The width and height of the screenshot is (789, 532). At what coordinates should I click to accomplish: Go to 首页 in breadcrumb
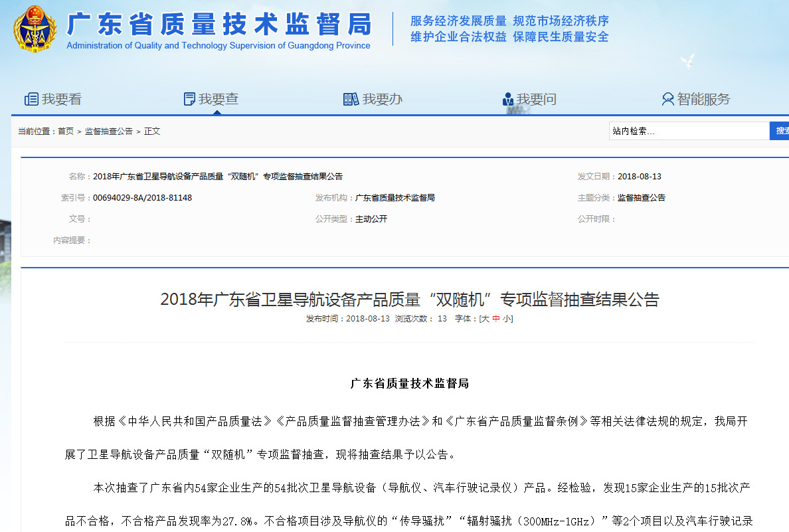[x=65, y=132]
